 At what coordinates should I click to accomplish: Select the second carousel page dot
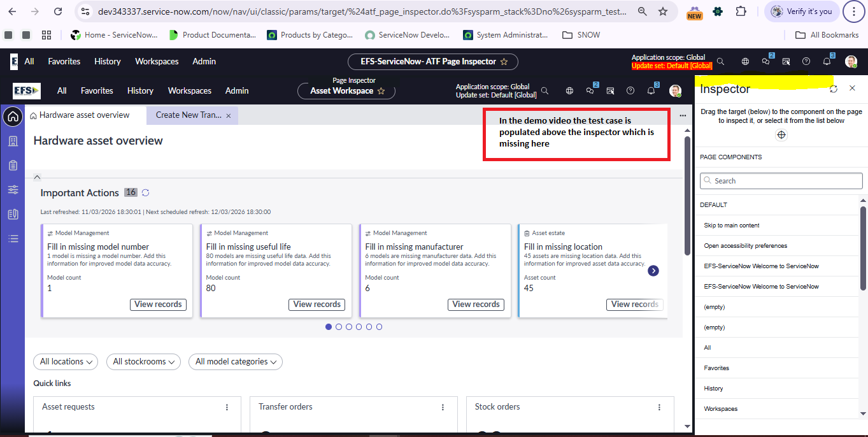tap(339, 327)
